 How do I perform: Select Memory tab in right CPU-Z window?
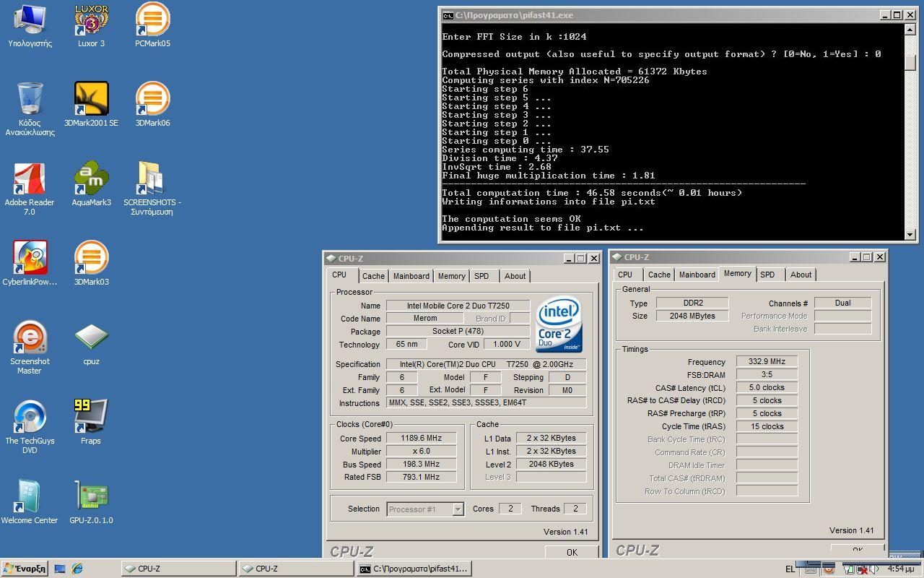(738, 273)
